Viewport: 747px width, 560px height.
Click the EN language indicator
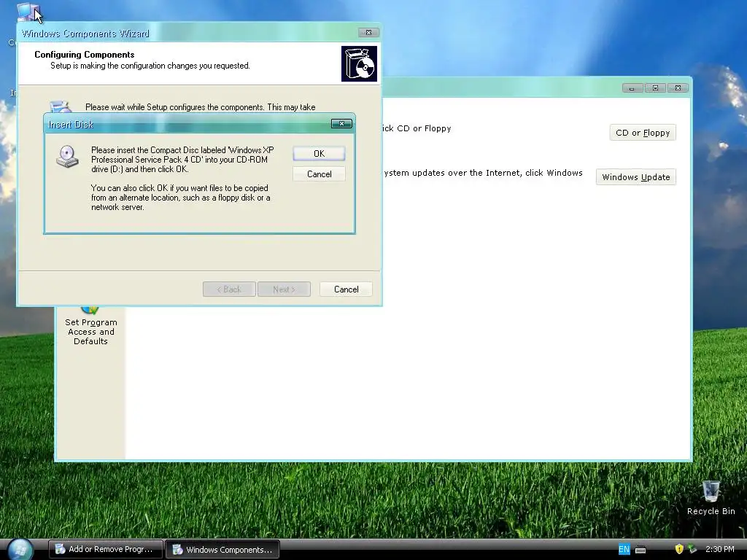[x=624, y=550]
